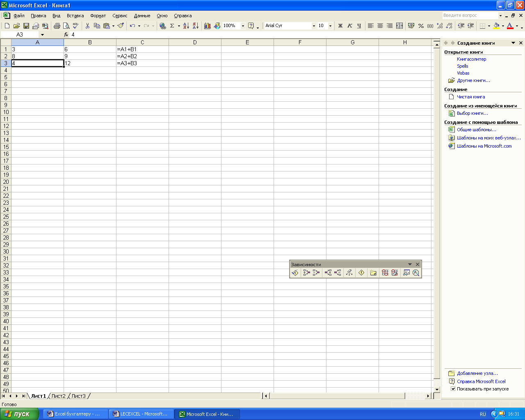Trace Dependents in the Зависимости toolbar

coord(328,273)
